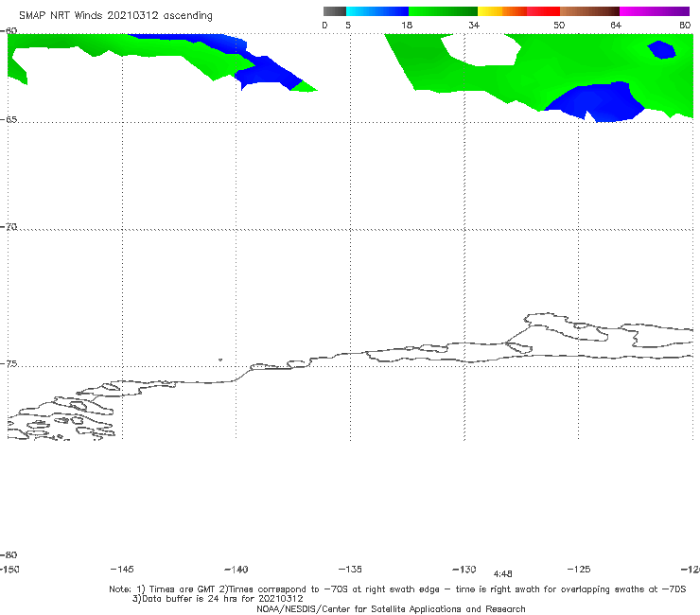This screenshot has width=700, height=615.
Task: Click the color bar label '18'
Action: [407, 25]
